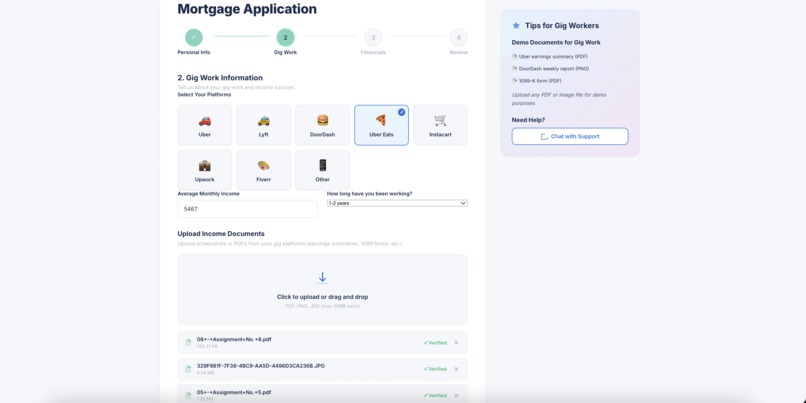Viewport: 806px width, 403px height.
Task: Open Chat with Support
Action: pyautogui.click(x=570, y=136)
